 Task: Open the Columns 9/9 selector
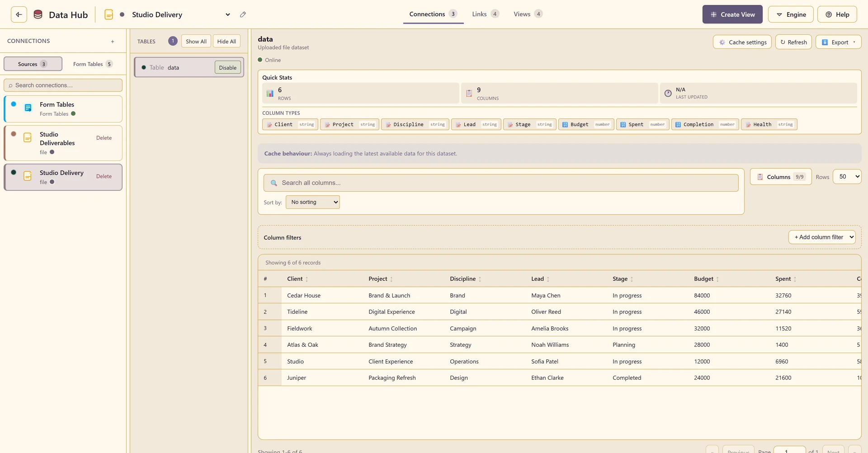(781, 177)
